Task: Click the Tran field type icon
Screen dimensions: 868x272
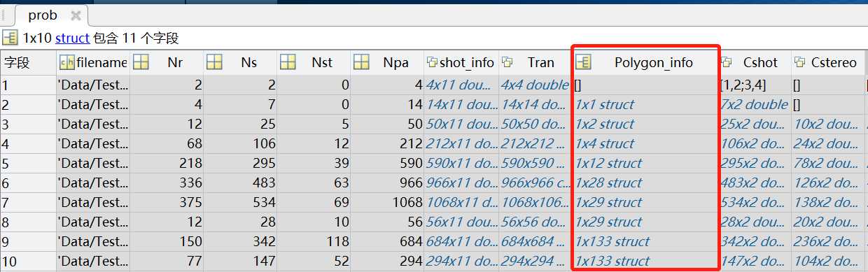Action: click(507, 62)
